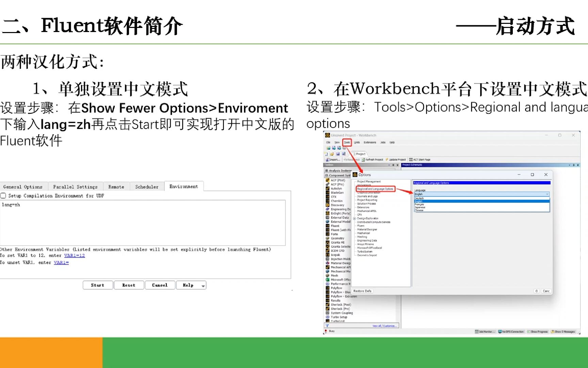Image resolution: width=588 pixels, height=368 pixels.
Task: Click the Open project folder icon
Action: coord(332,154)
